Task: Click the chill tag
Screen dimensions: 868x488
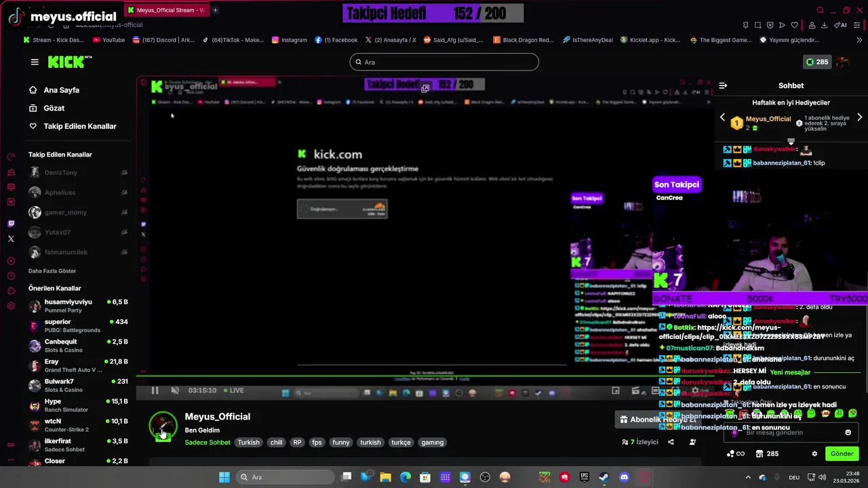Action: [x=276, y=443]
